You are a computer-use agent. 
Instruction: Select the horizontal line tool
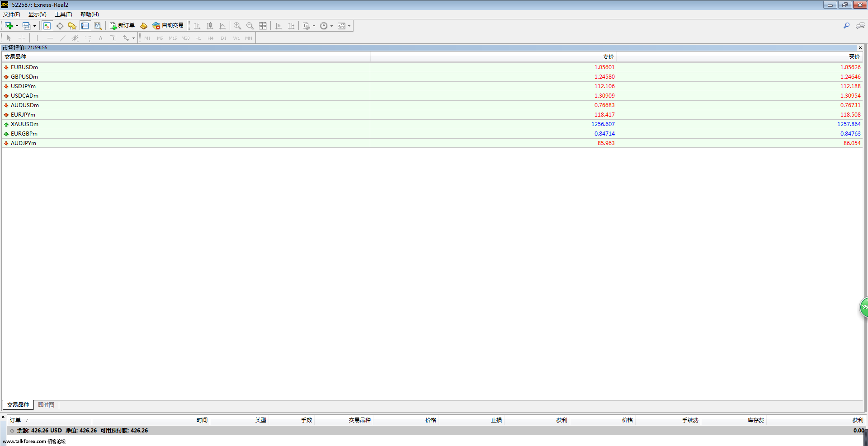(x=50, y=38)
